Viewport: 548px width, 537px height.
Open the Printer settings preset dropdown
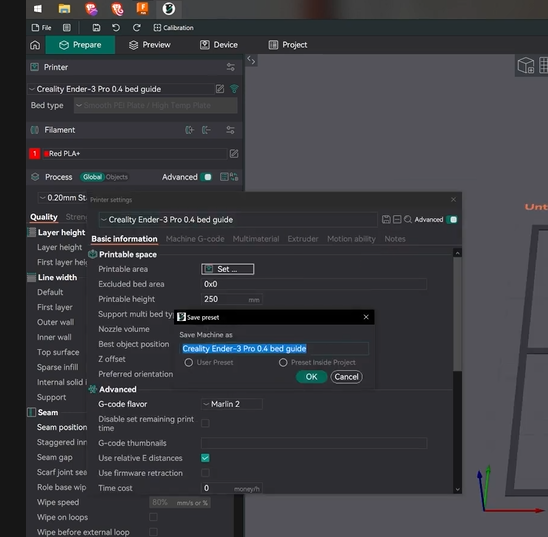coord(238,220)
